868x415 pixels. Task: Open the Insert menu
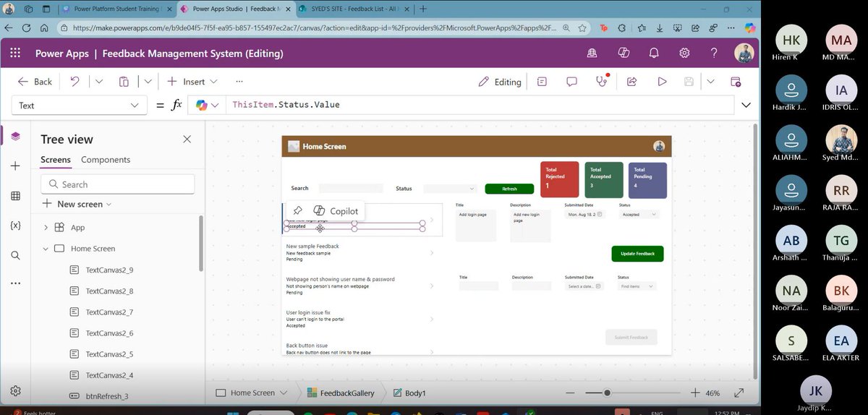point(192,82)
